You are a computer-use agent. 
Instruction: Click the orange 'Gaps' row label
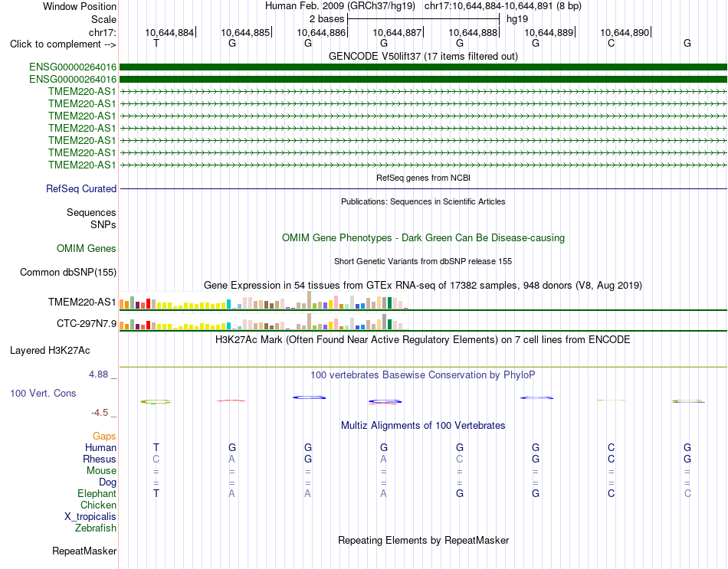tap(104, 436)
